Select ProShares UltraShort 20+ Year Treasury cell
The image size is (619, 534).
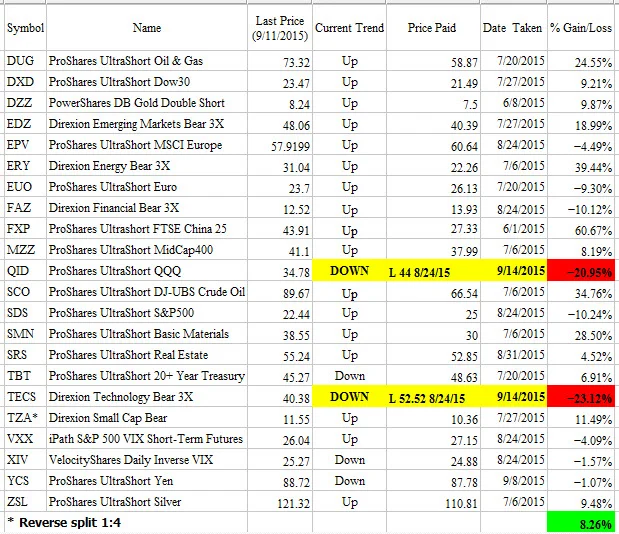tap(146, 376)
